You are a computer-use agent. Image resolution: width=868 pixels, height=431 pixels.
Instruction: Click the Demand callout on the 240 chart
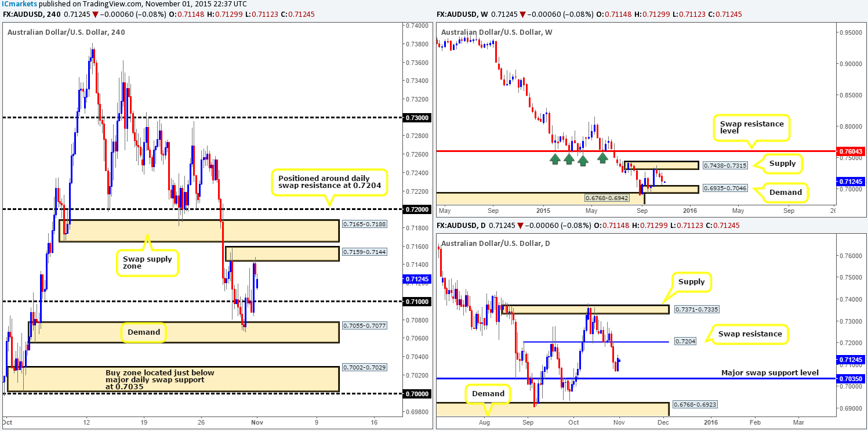(143, 332)
